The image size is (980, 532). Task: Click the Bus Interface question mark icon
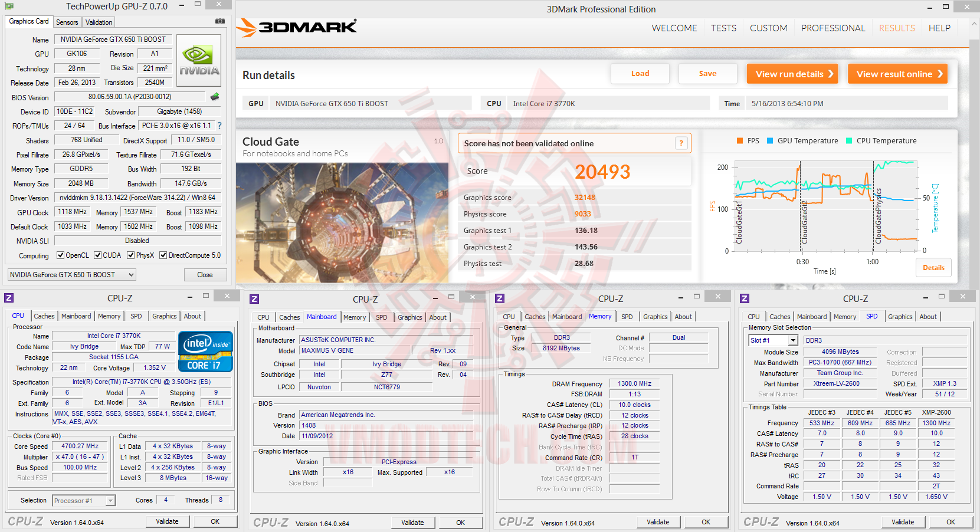tap(219, 126)
